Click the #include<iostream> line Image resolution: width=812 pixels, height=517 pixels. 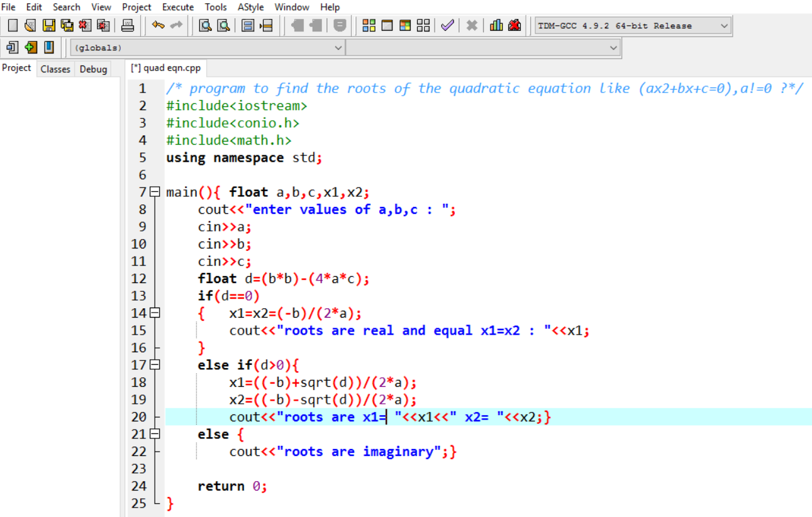236,106
